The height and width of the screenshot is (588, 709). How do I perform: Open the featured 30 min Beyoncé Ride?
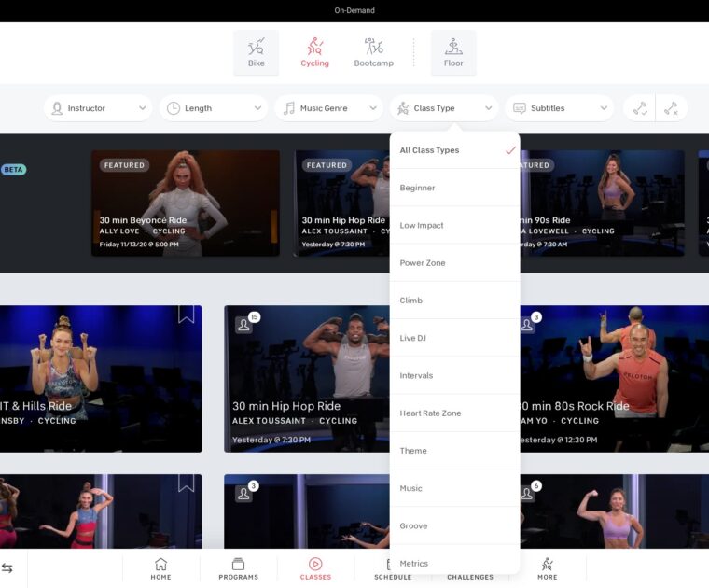pyautogui.click(x=185, y=203)
